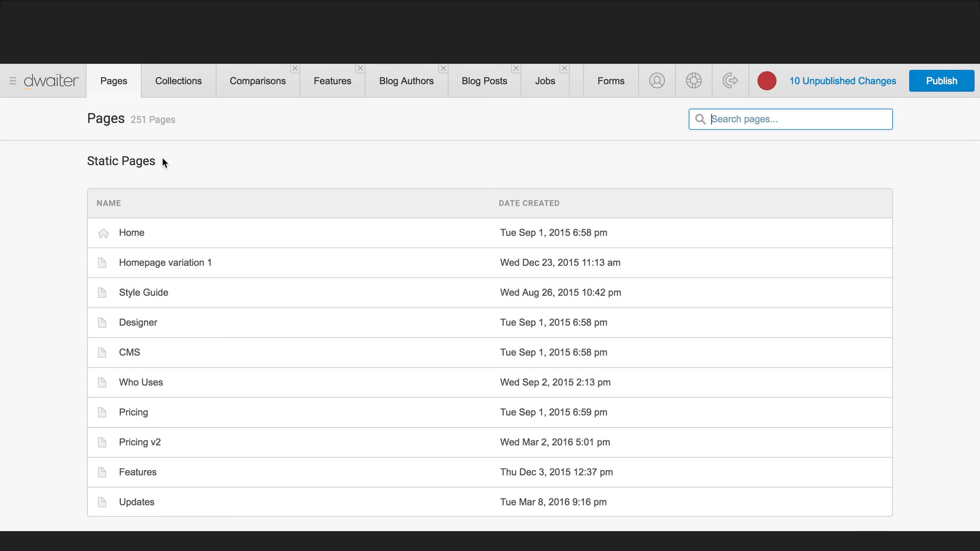Click the red status circle

767,81
